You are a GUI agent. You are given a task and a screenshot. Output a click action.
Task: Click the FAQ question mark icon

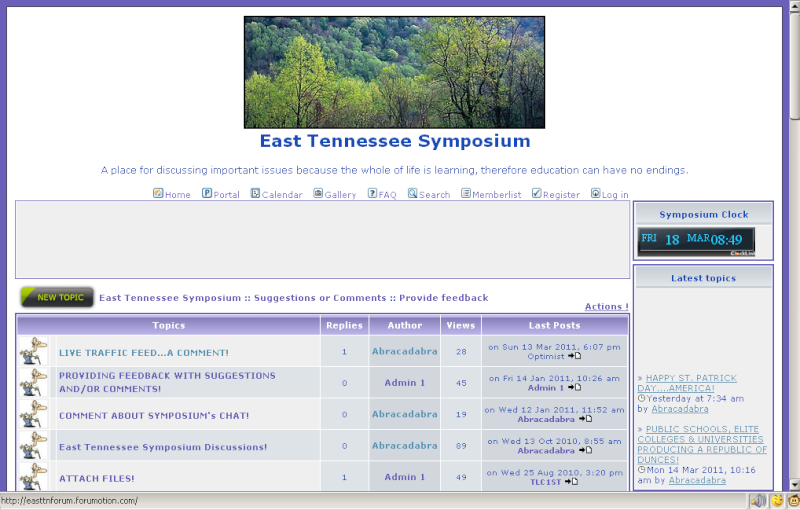coord(372,193)
